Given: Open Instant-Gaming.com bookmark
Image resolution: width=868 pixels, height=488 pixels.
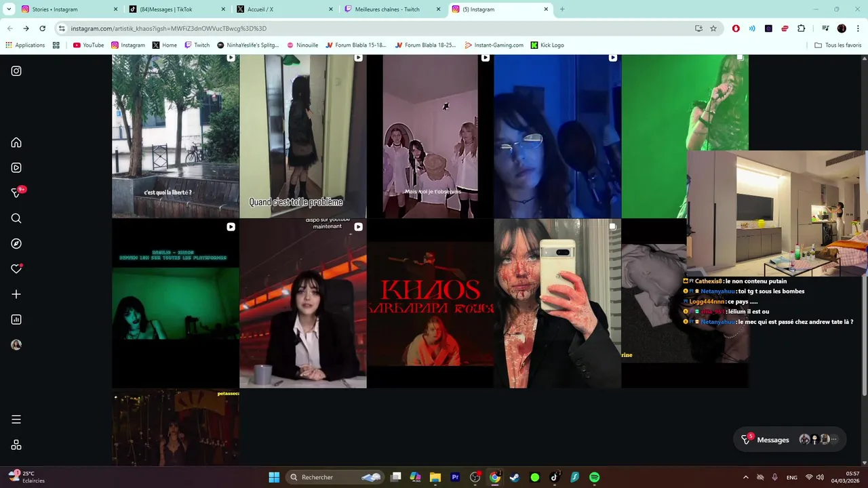Looking at the screenshot, I should click(494, 45).
